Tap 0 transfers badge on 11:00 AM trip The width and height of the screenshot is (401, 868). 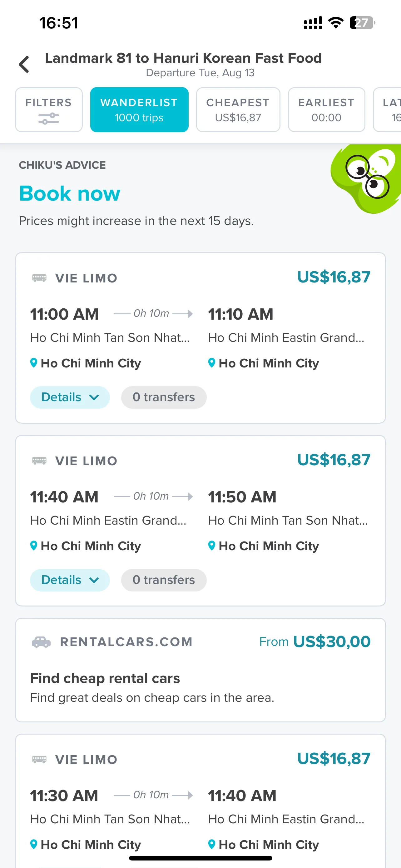click(164, 397)
